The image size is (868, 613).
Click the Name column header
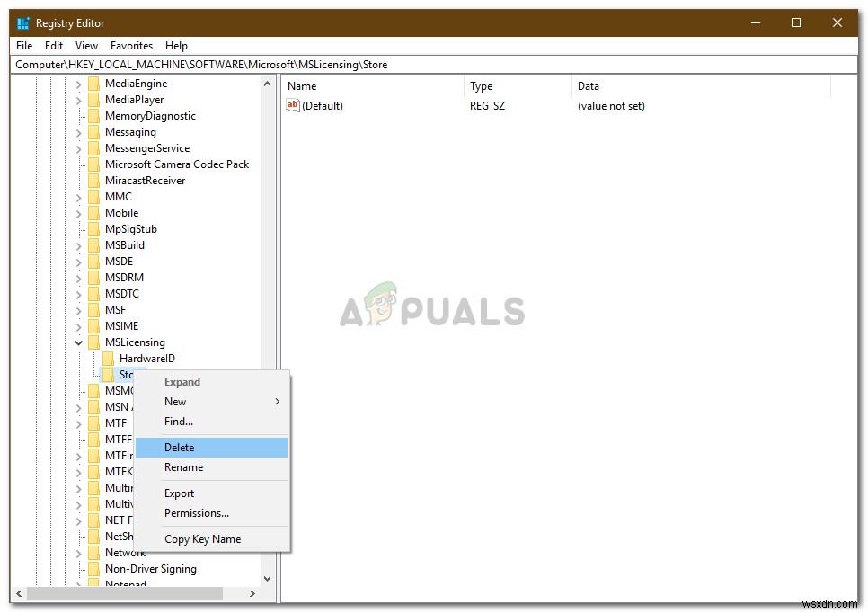[373, 85]
